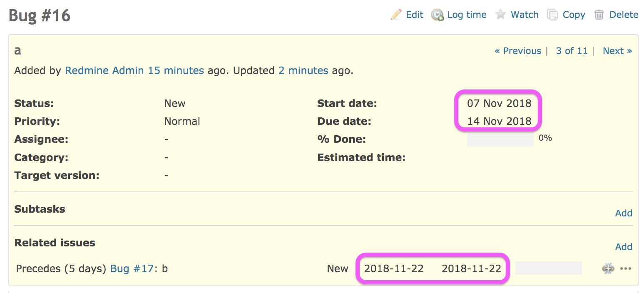
Task: Add a related issue using the Add link
Action: [x=624, y=247]
